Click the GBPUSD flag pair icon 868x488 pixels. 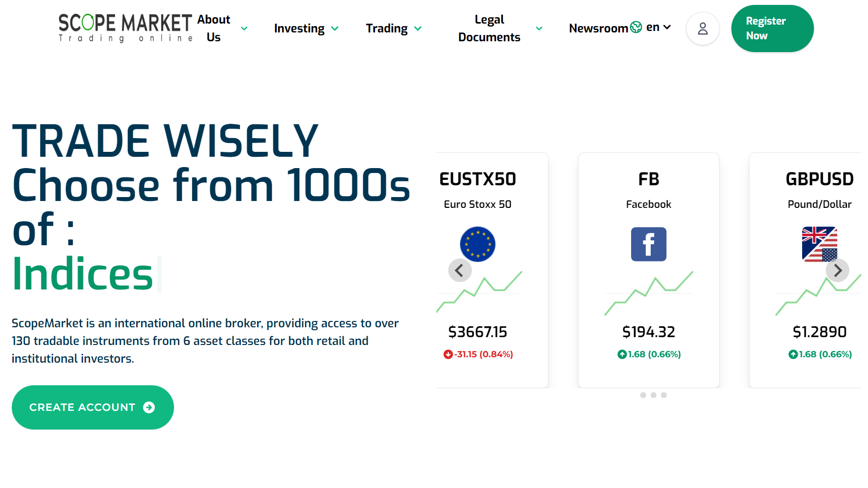(819, 244)
